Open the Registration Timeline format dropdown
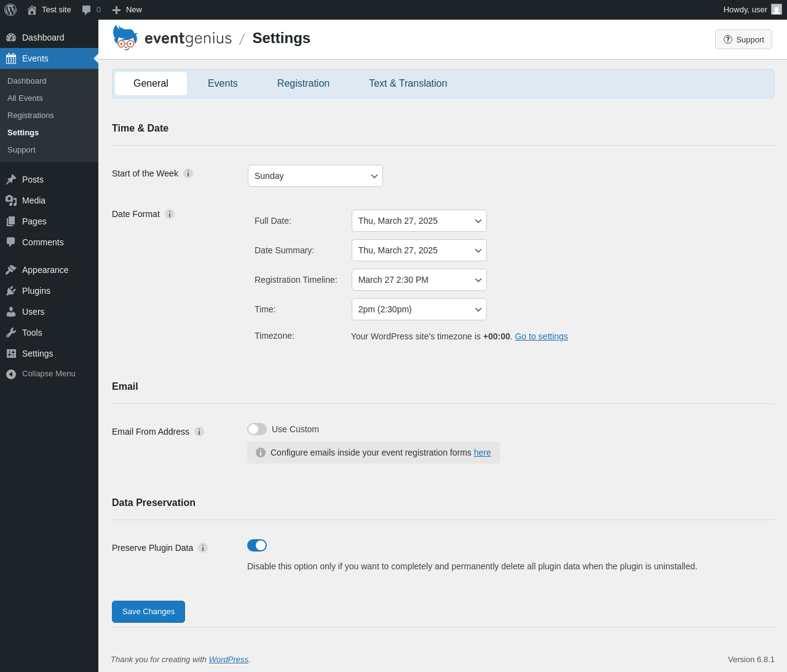 click(x=419, y=280)
